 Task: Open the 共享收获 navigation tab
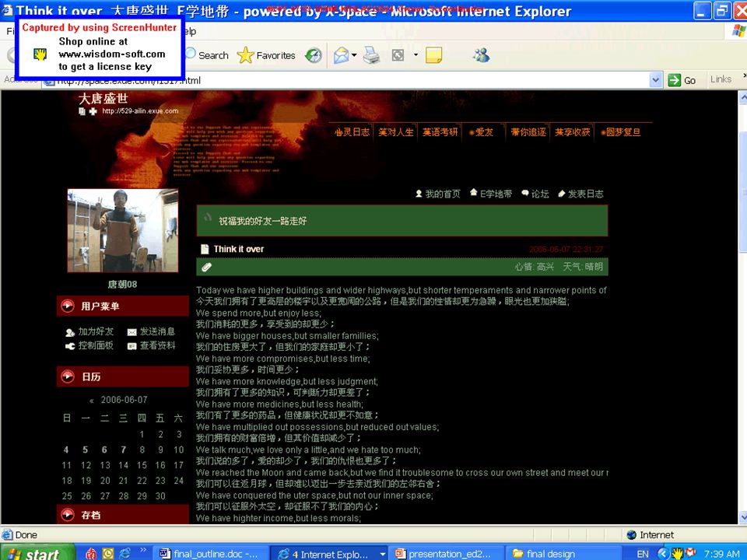point(572,132)
